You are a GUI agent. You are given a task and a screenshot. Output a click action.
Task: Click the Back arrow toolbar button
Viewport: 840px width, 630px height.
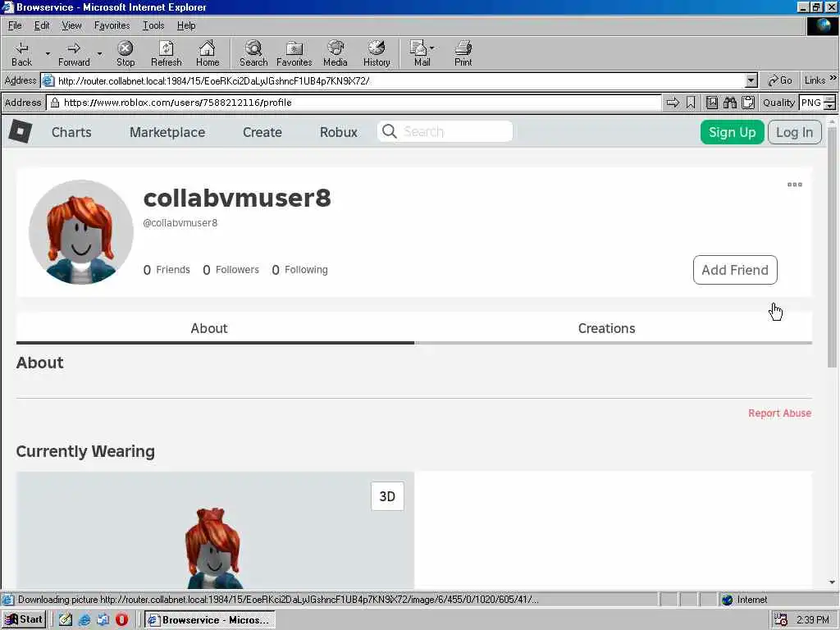tap(21, 53)
